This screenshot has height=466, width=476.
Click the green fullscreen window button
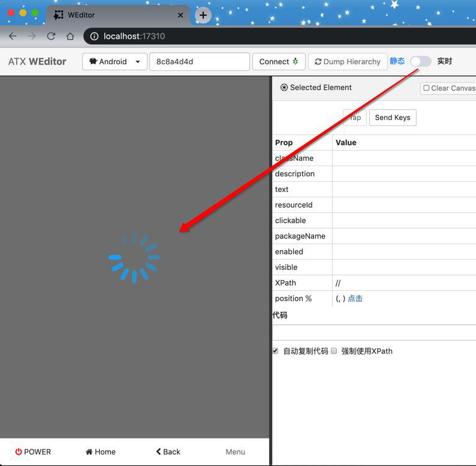[x=35, y=13]
